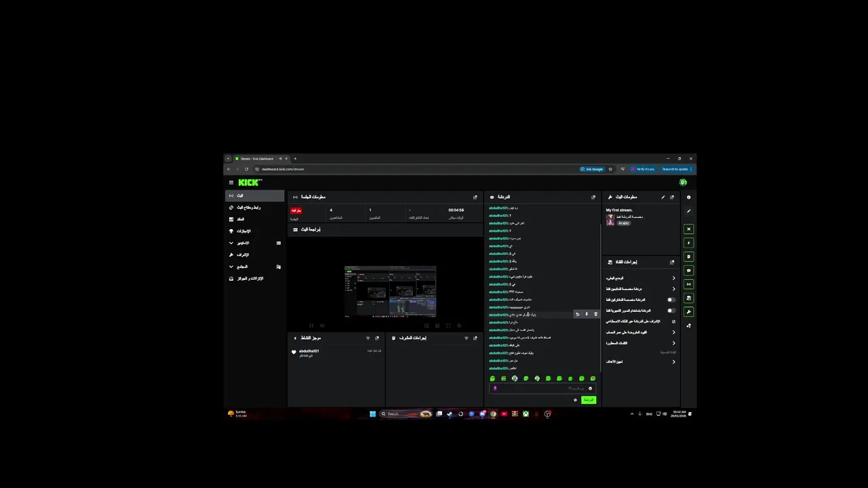The height and width of the screenshot is (488, 868).
Task: Reply to the highlighted chat message
Action: [x=578, y=314]
